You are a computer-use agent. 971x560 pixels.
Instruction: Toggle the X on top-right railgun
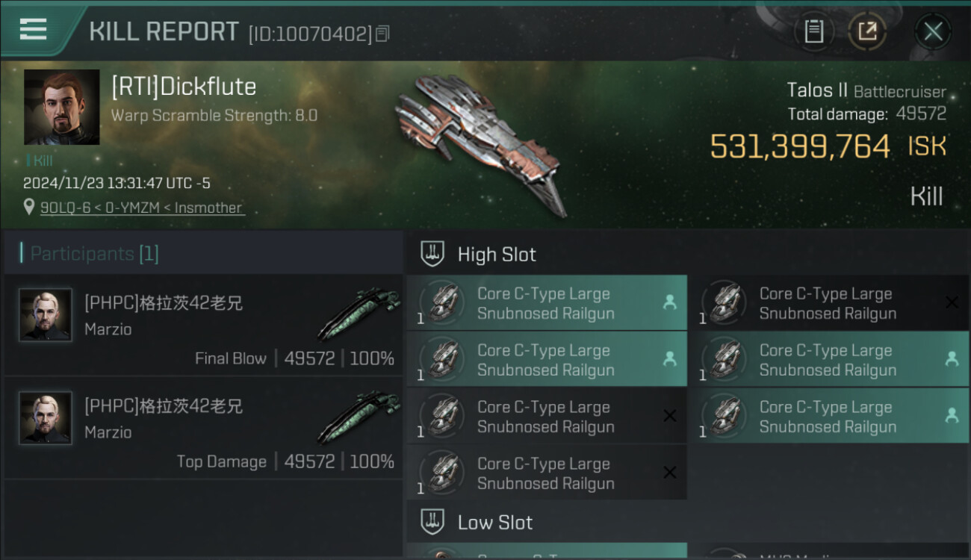click(x=952, y=302)
